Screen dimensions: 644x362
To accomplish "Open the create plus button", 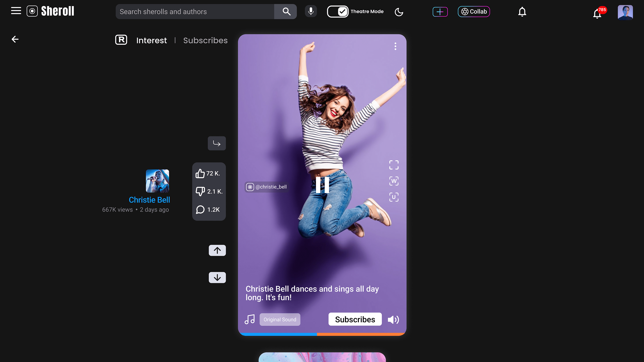I will 440,12.
